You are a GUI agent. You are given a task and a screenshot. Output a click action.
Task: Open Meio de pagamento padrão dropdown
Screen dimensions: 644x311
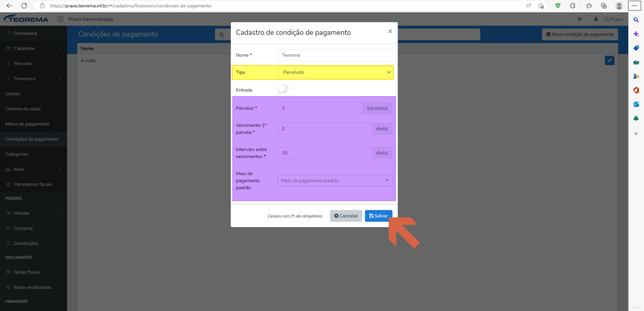click(x=335, y=180)
